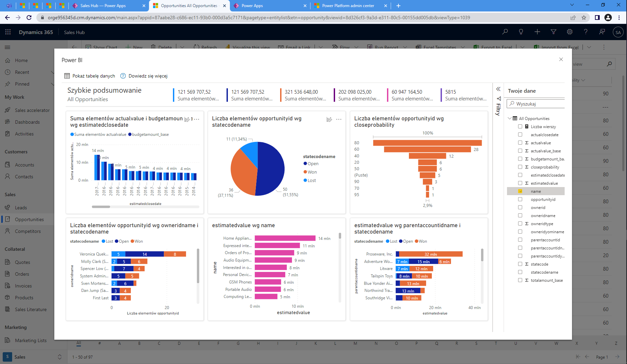This screenshot has height=364, width=627.
Task: Check the estimatedvalue field
Action: coord(520,183)
